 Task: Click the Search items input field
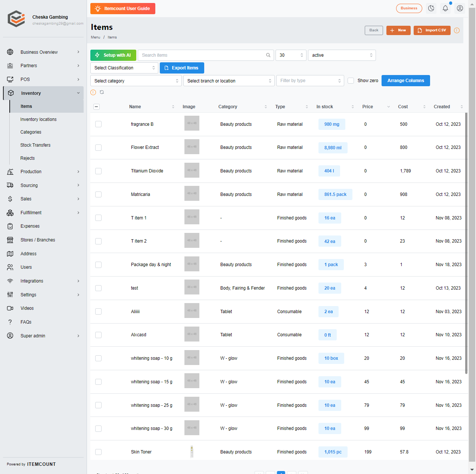click(x=206, y=55)
